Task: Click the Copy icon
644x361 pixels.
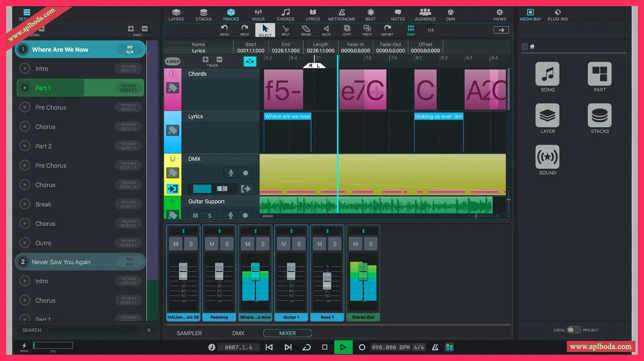Action: (x=347, y=30)
